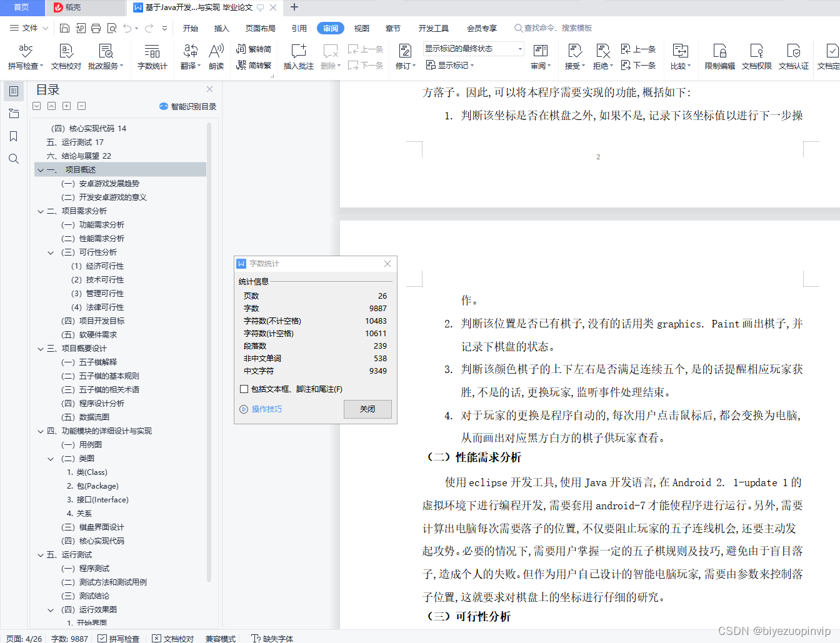Select (一) 安卓游戏发展趋势 outline entry
840x643 pixels.
pyautogui.click(x=101, y=184)
